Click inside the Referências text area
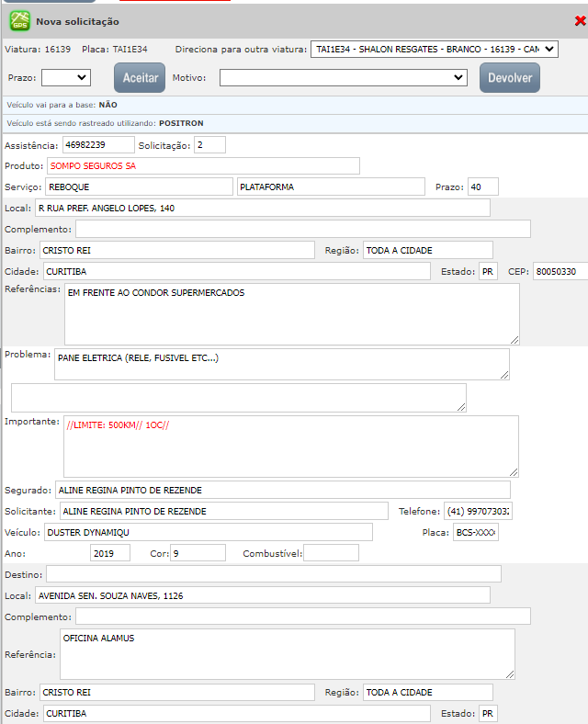The width and height of the screenshot is (588, 724). [x=291, y=313]
